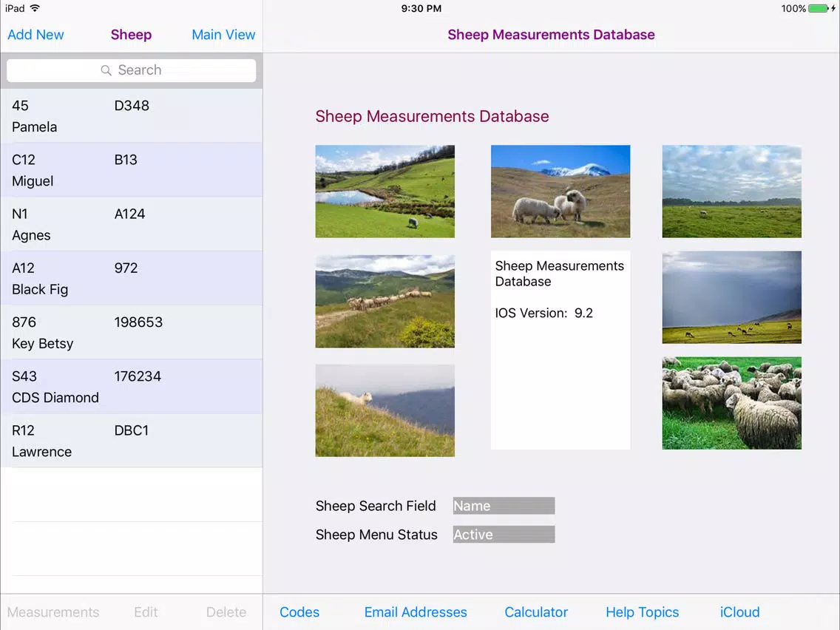Click the Search field
Image resolution: width=840 pixels, height=630 pixels.
point(132,70)
